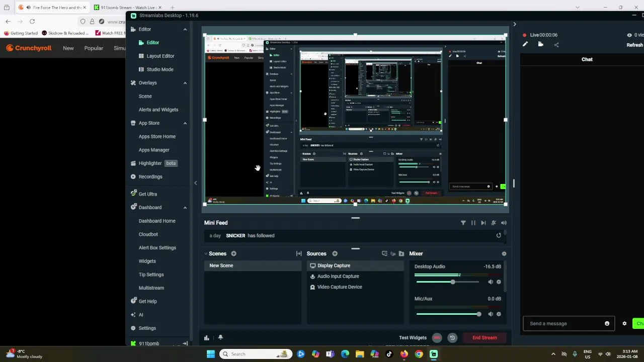
Task: Refresh the Mini Feed events list
Action: coord(499,235)
